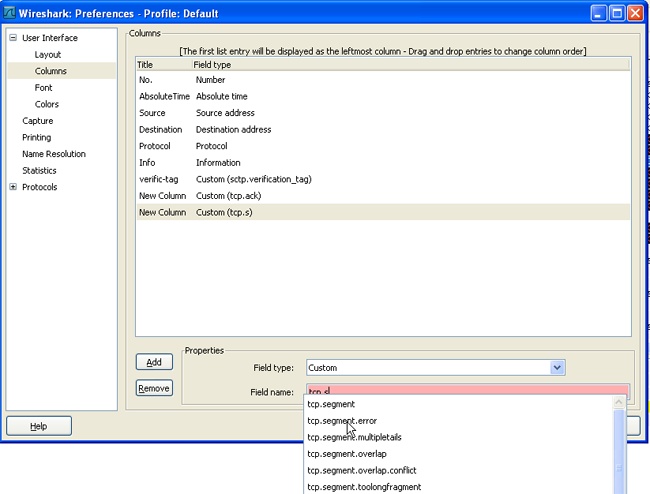The height and width of the screenshot is (494, 650).
Task: Collapse the User Interface tree node
Action: tap(13, 38)
